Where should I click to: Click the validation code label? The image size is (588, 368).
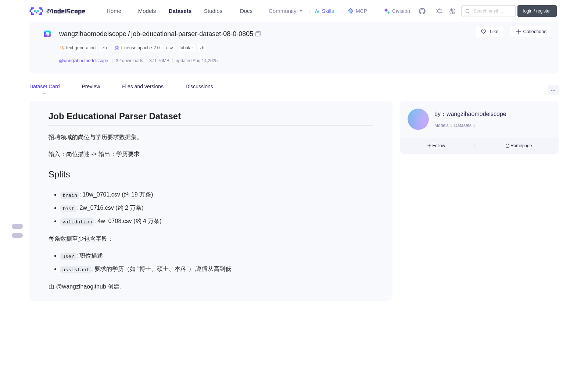77,222
